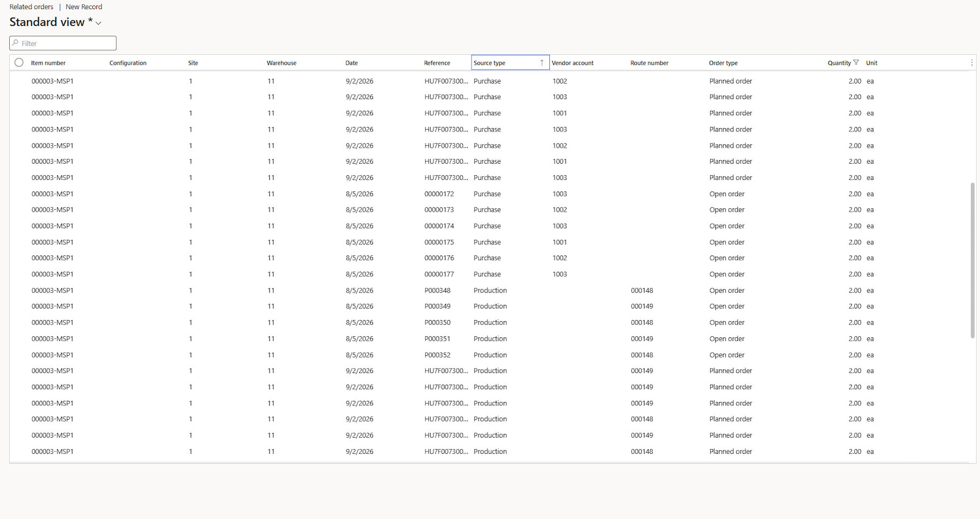The image size is (980, 519).
Task: Click route number 000148 in row P000348
Action: 642,290
